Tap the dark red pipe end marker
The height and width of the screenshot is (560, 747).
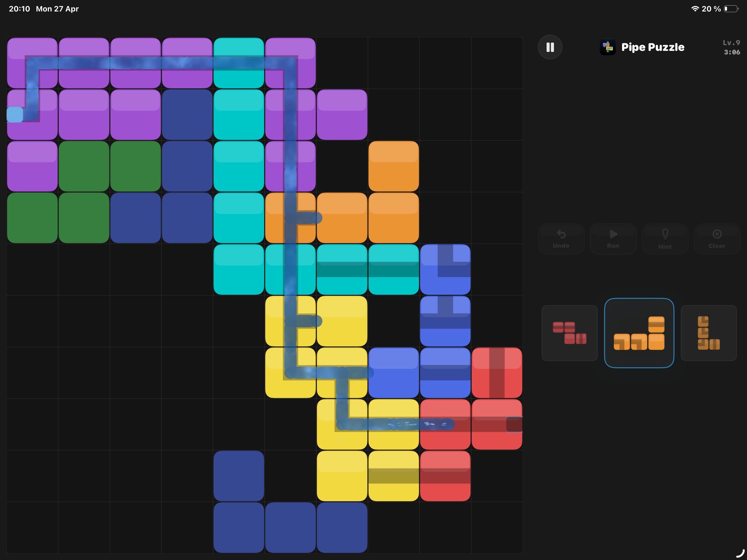[514, 424]
